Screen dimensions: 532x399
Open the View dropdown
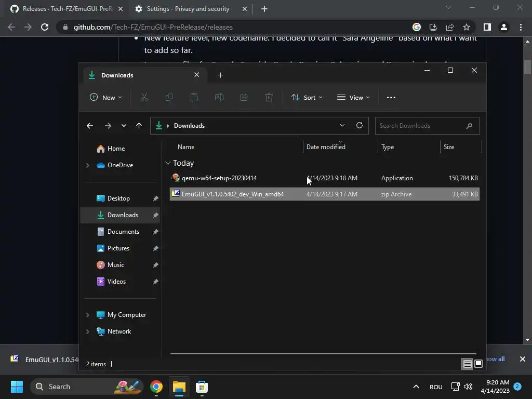tap(353, 97)
